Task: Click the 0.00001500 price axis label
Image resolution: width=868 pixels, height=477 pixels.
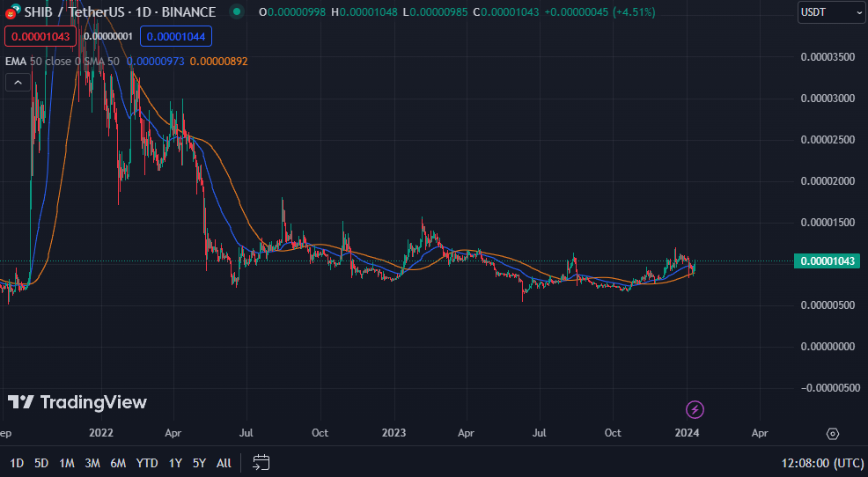Action: coord(828,223)
